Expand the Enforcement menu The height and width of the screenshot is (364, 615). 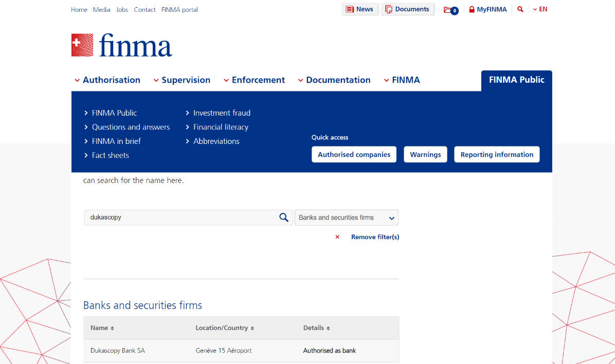click(x=254, y=80)
